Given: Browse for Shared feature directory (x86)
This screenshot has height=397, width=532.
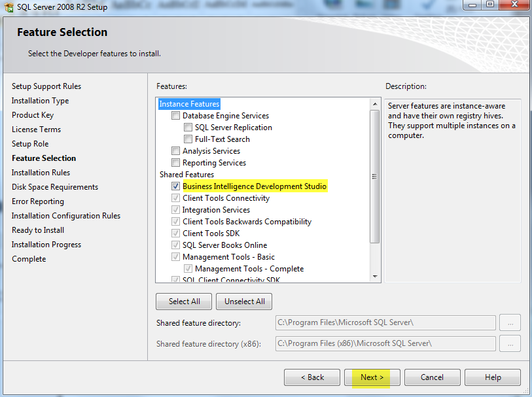Looking at the screenshot, I should coord(510,343).
